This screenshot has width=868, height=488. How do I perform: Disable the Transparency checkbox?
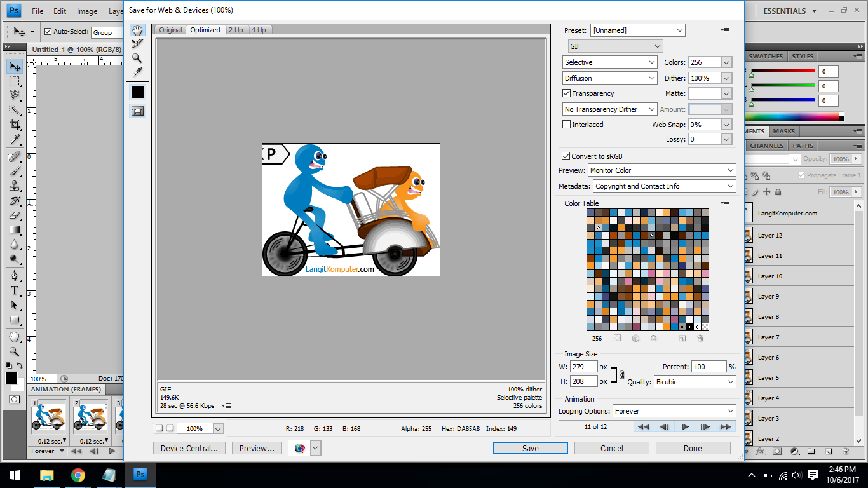pos(565,93)
